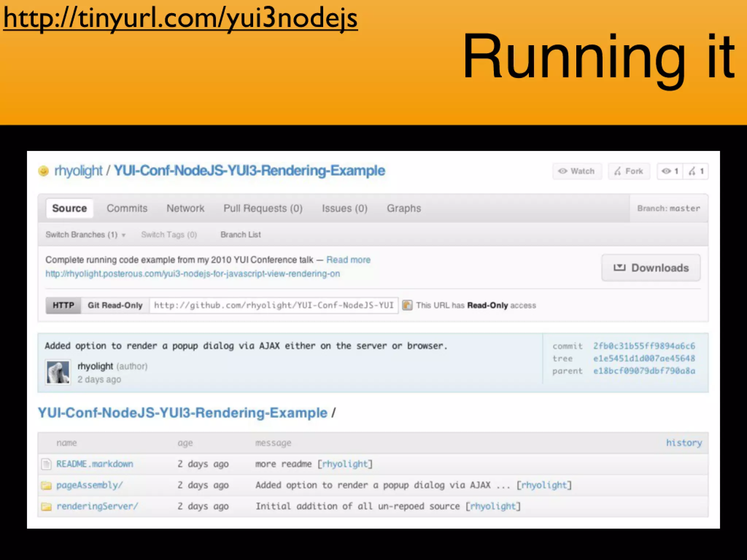
Task: Open the pageAssembly/ folder
Action: 89,485
